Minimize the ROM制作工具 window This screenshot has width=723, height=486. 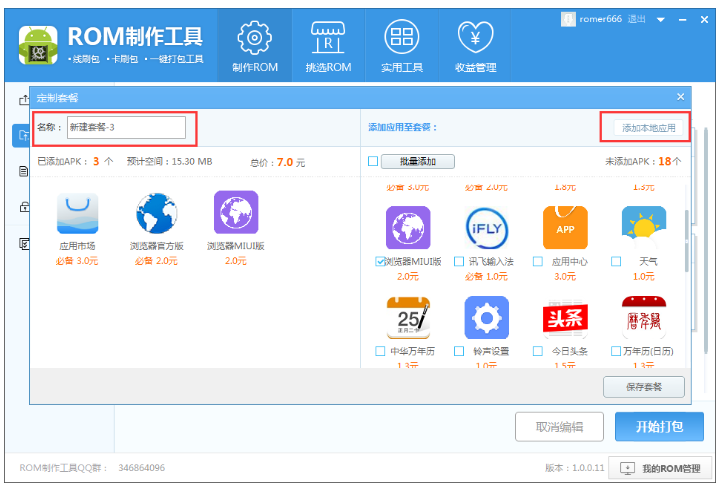[682, 20]
